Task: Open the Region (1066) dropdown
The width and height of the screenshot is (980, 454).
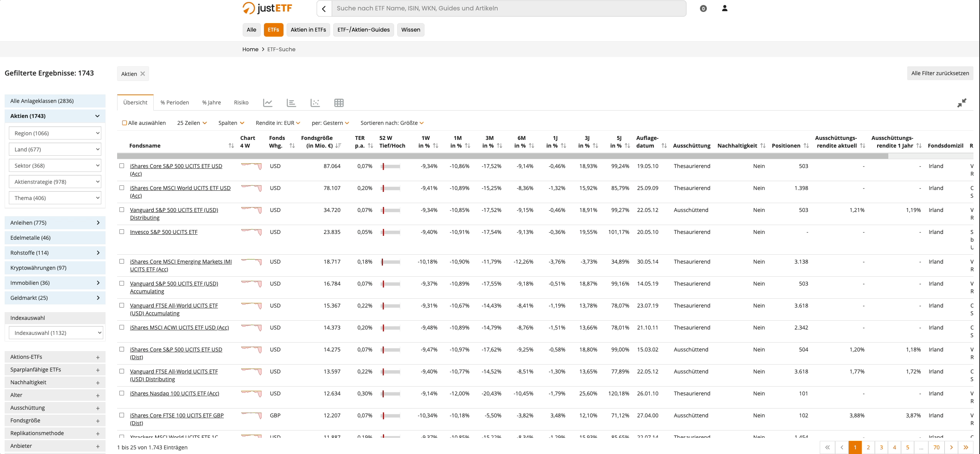Action: pyautogui.click(x=55, y=133)
